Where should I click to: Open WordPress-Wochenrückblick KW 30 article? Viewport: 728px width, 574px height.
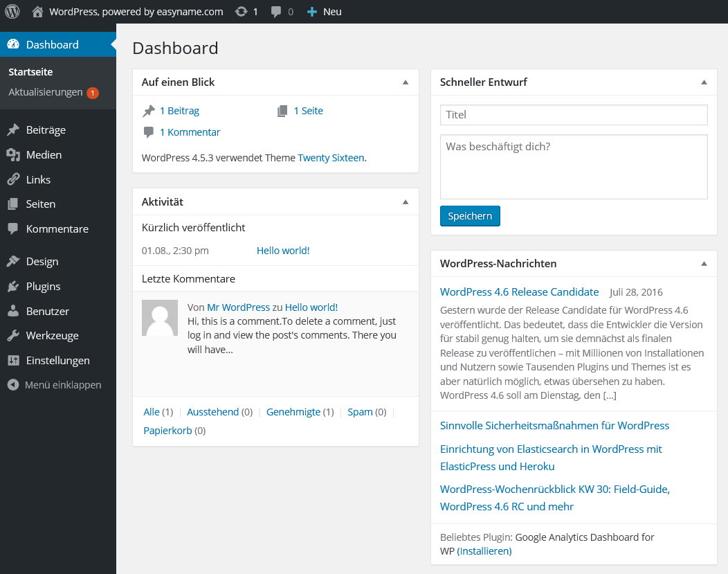pyautogui.click(x=555, y=498)
